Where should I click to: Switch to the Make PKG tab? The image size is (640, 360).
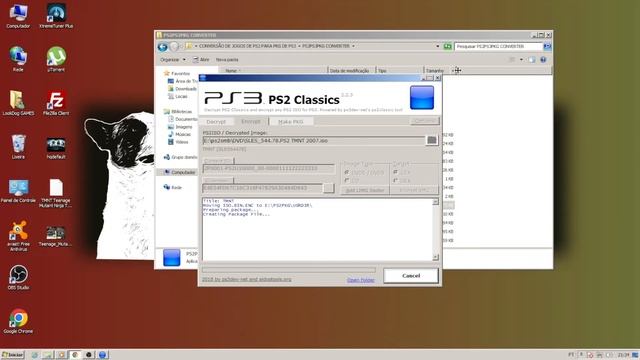(291, 122)
